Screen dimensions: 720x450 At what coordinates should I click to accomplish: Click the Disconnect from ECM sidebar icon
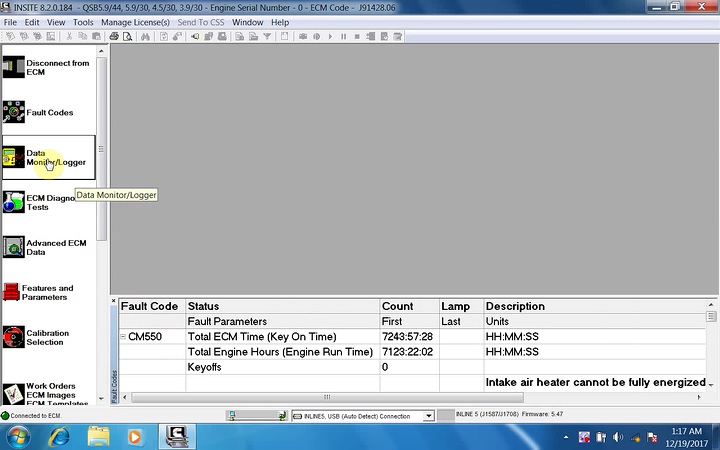13,67
